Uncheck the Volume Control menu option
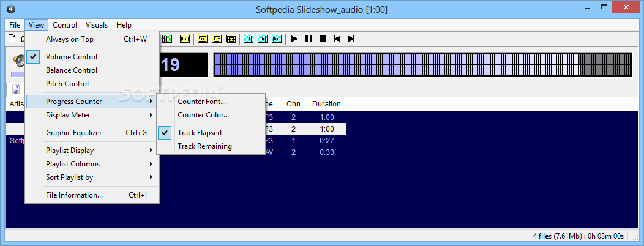This screenshot has width=644, height=246. point(92,57)
